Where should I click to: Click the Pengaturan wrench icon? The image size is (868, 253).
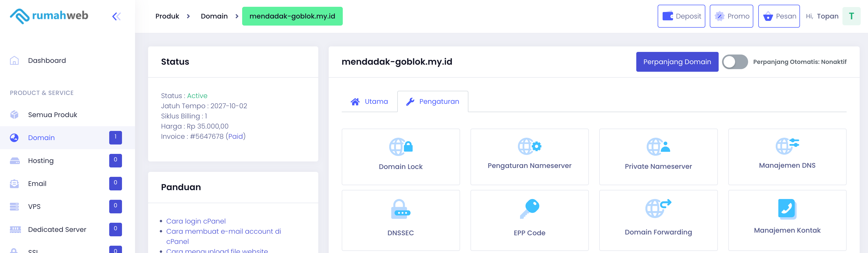[x=410, y=101]
